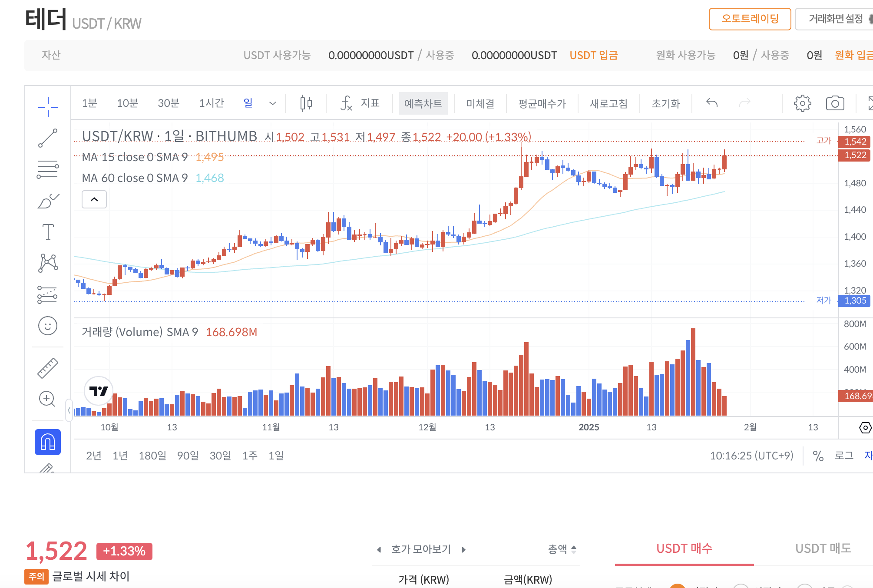873x588 pixels.
Task: Switch to the USDT 매도 tab
Action: [x=823, y=548]
